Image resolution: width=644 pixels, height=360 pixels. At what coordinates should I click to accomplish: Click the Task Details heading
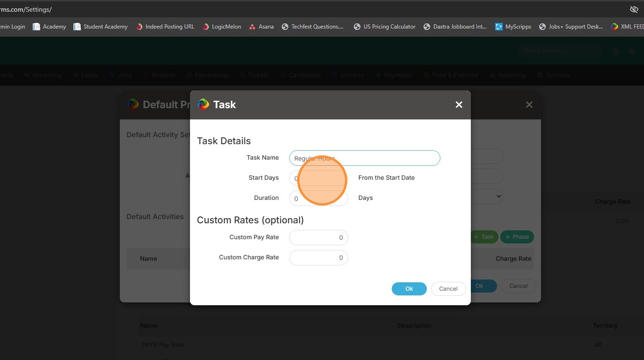click(224, 141)
